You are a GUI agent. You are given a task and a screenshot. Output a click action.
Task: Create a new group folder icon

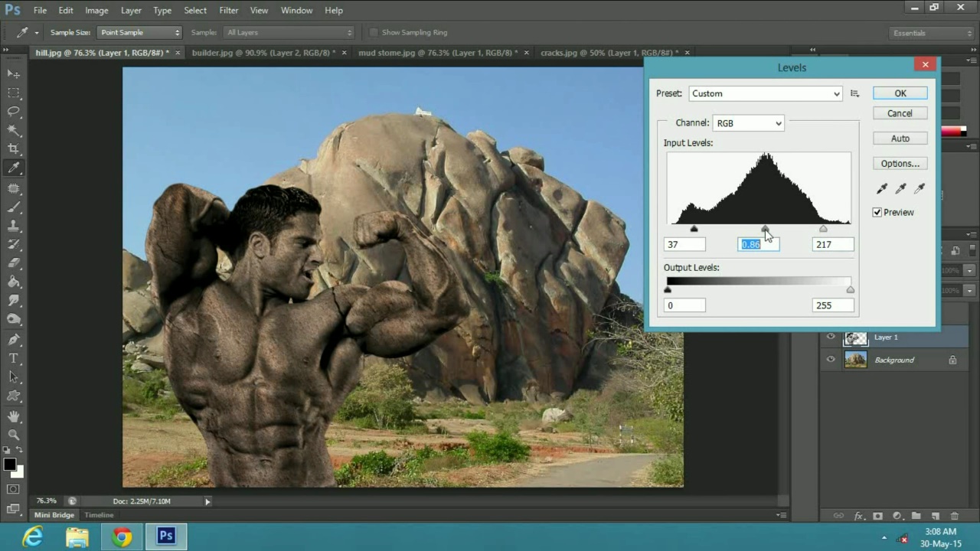(x=916, y=517)
